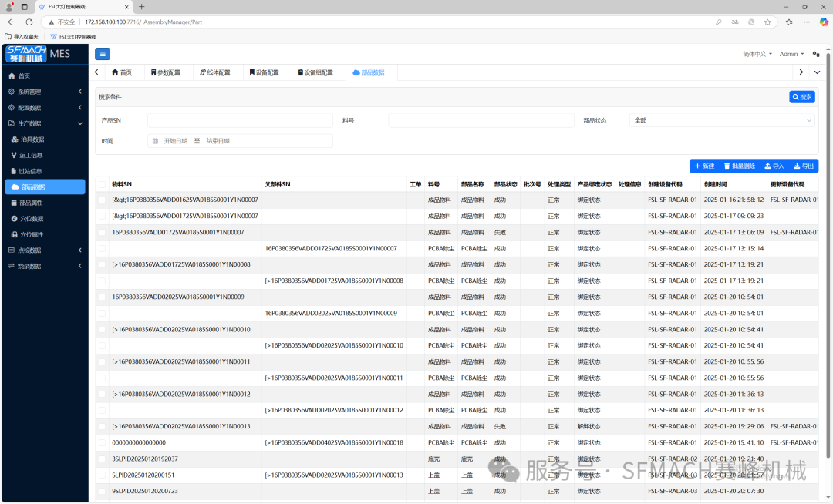833x504 pixels.
Task: Tick checkbox for row 3SLPID20250120192037
Action: pyautogui.click(x=102, y=459)
